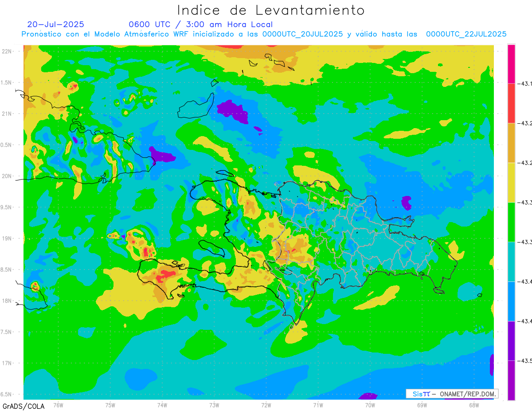Click the "0.5N" latitude label

[x=7, y=145]
